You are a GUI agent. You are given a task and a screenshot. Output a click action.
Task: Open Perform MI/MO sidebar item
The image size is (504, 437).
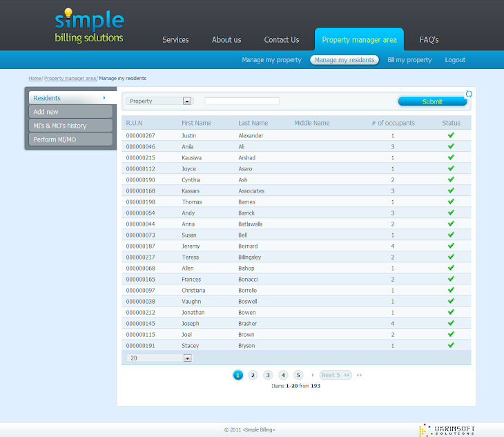coord(70,139)
